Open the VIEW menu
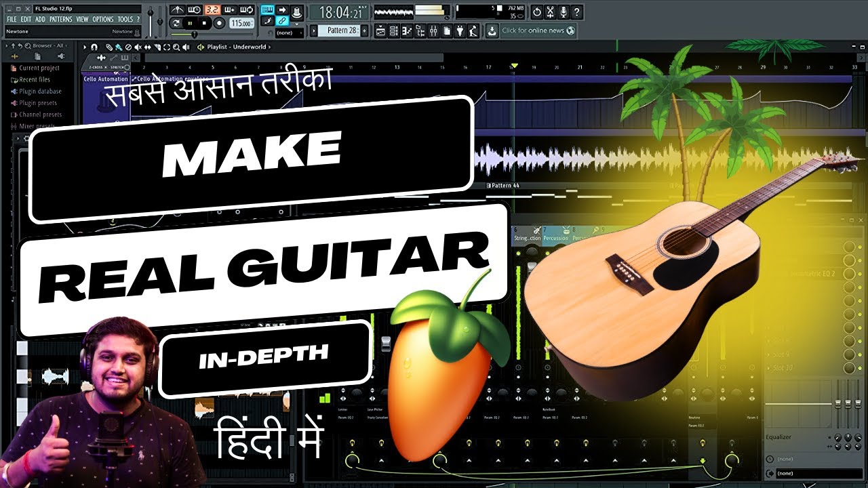The image size is (868, 488). [82, 20]
